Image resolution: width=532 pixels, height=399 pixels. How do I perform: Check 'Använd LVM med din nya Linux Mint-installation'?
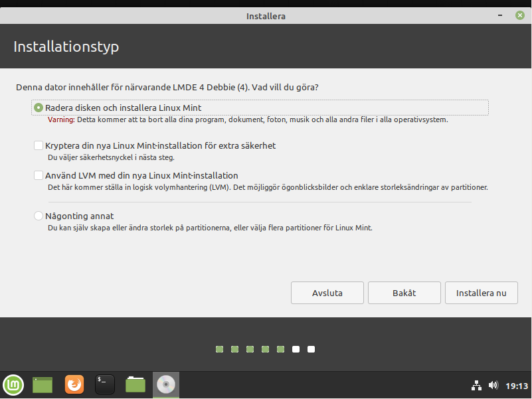(x=39, y=176)
